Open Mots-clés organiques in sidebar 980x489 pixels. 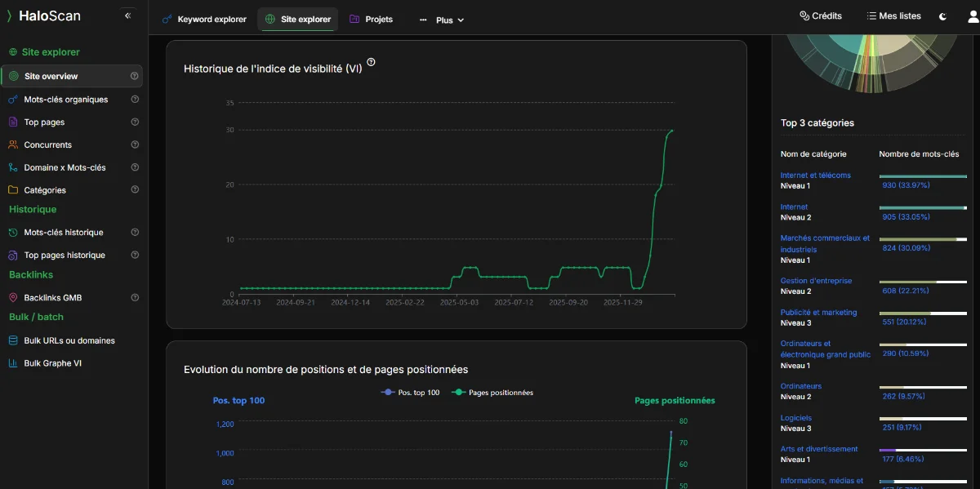tap(65, 100)
